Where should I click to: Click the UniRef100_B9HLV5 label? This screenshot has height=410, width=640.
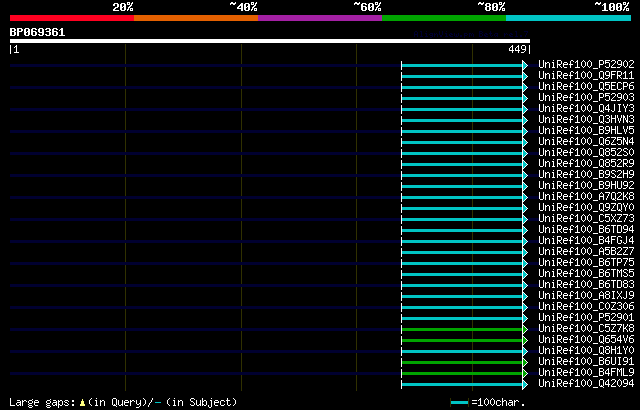pyautogui.click(x=586, y=131)
